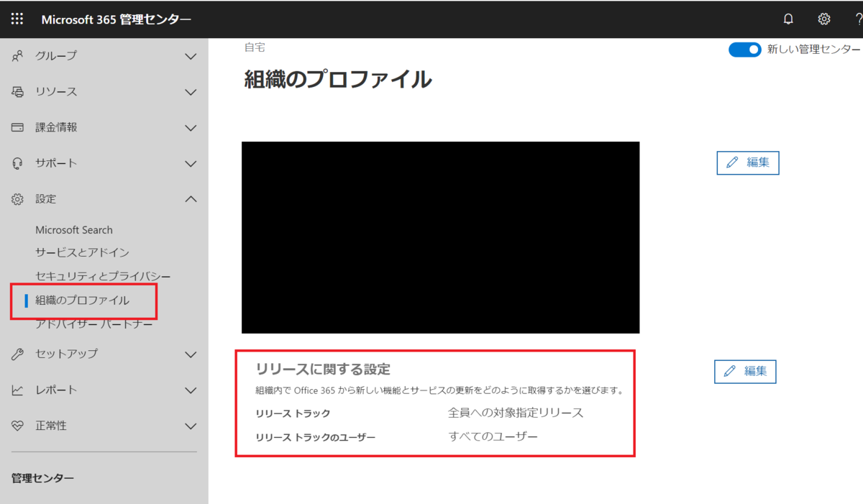Click the 全員への対象指定リリース value
The image size is (863, 504).
tap(516, 413)
